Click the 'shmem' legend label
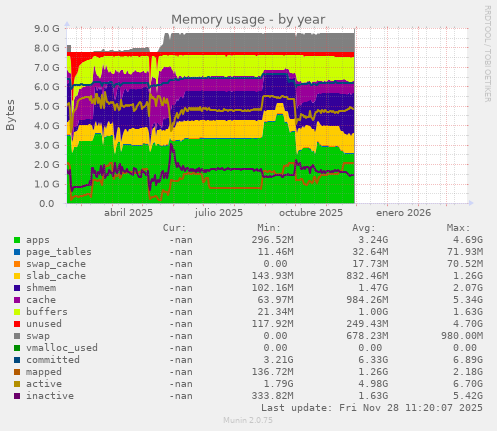Viewport: 497px width, 431px height. pos(41,288)
